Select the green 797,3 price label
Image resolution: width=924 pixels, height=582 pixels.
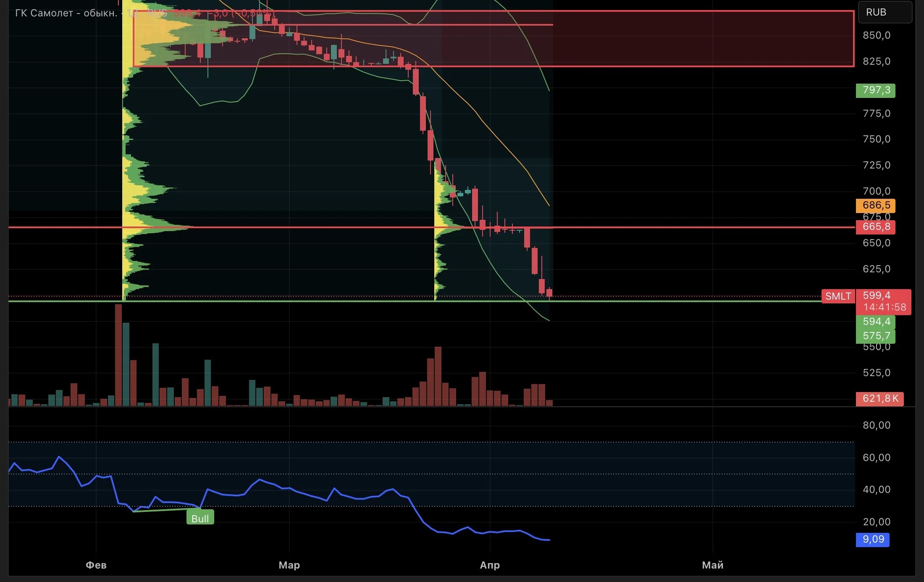pos(876,90)
